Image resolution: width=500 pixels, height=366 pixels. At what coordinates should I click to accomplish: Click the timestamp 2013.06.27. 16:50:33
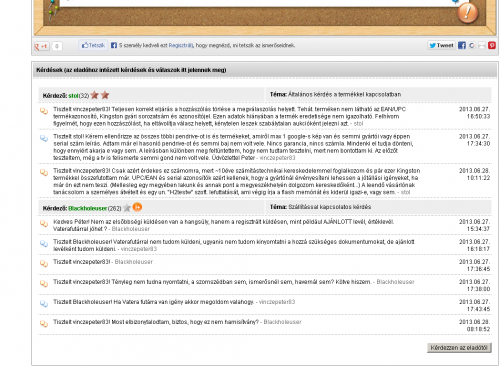(x=474, y=113)
